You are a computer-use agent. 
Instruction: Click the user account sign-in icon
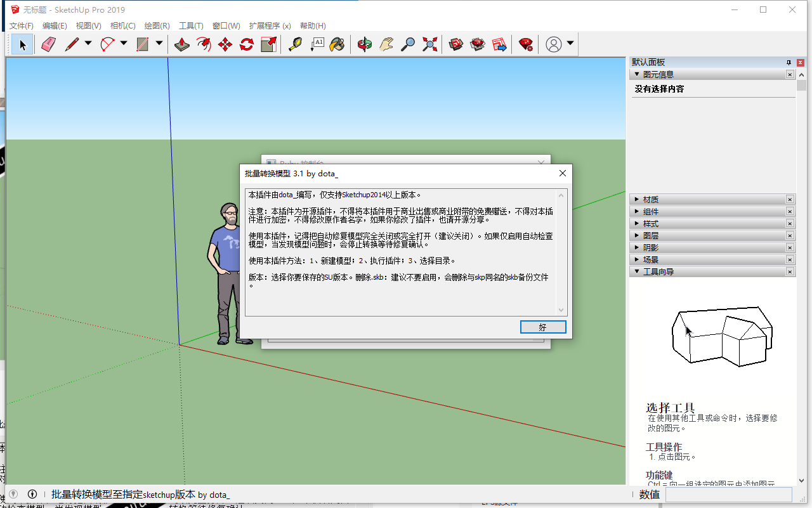(554, 44)
